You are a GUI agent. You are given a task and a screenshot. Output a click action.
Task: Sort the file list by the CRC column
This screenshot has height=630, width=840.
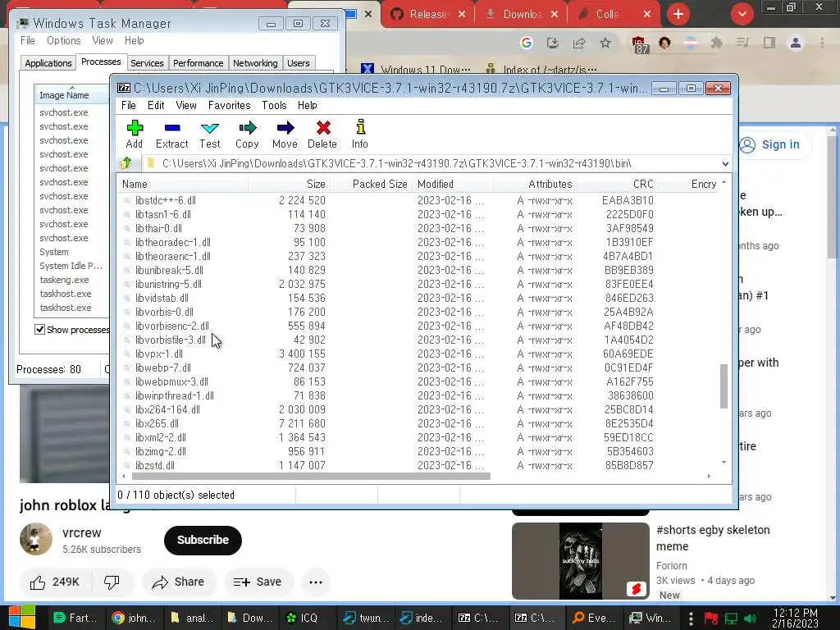[618, 185]
